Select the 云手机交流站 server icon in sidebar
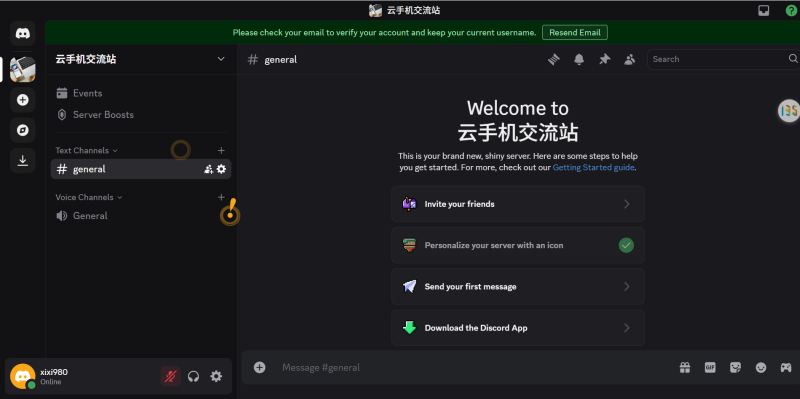Viewport: 800px width, 399px height. [22, 69]
